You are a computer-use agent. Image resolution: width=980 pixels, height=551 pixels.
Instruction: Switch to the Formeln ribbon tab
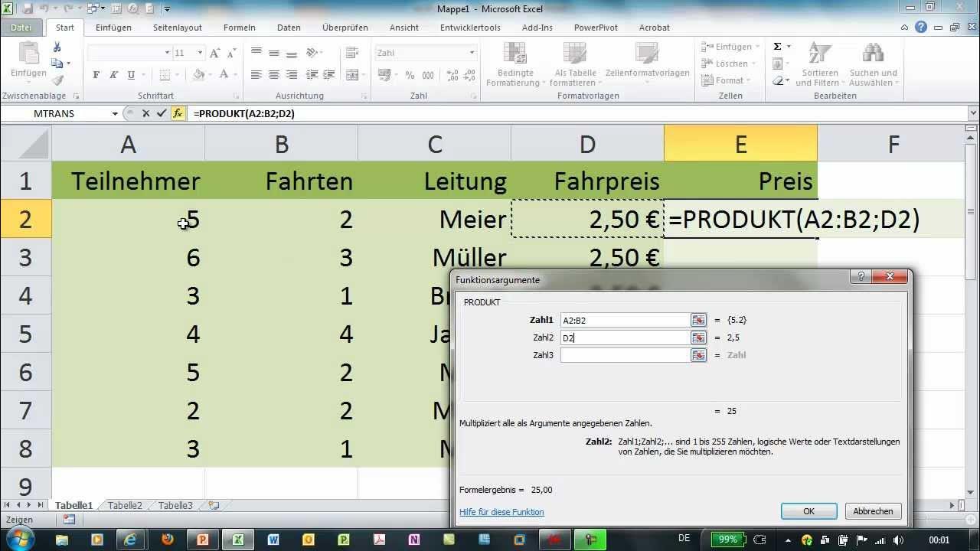pyautogui.click(x=239, y=28)
